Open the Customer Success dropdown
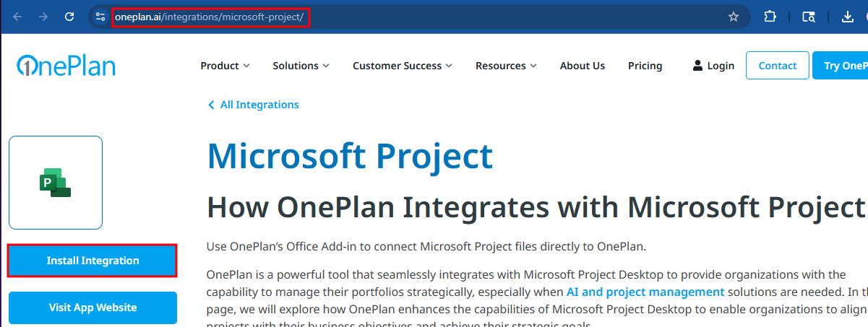This screenshot has width=868, height=327. [403, 66]
